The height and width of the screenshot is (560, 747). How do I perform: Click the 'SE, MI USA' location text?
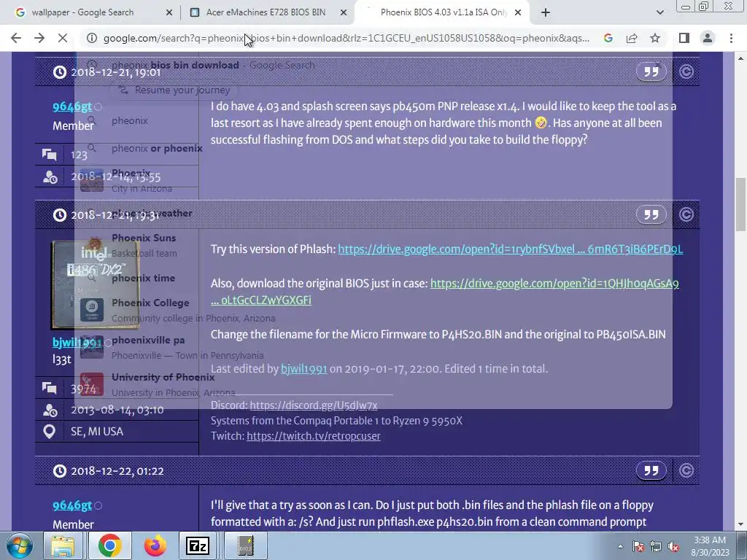tap(97, 432)
